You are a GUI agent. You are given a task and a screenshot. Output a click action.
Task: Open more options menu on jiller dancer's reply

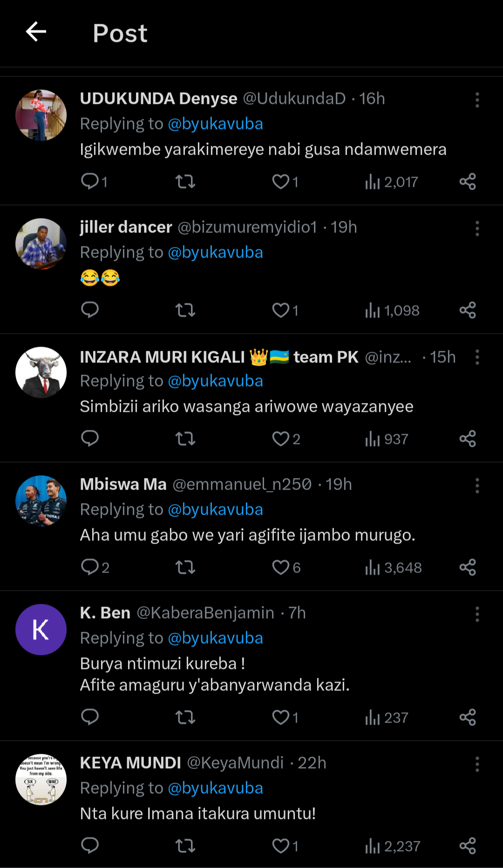click(477, 228)
